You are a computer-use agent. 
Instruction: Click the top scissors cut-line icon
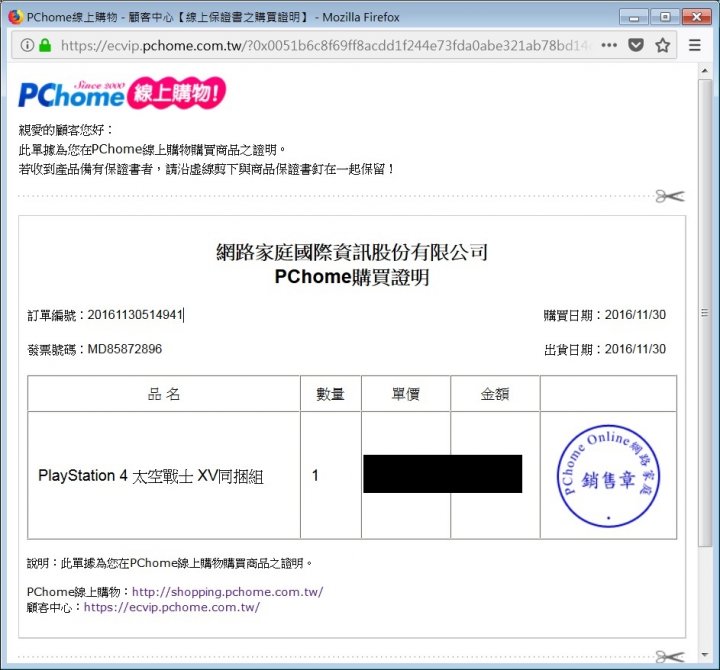click(669, 196)
